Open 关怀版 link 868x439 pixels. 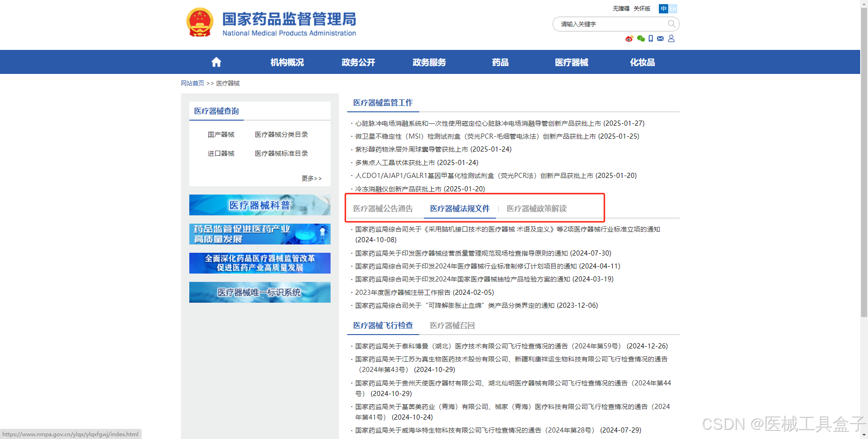point(642,8)
